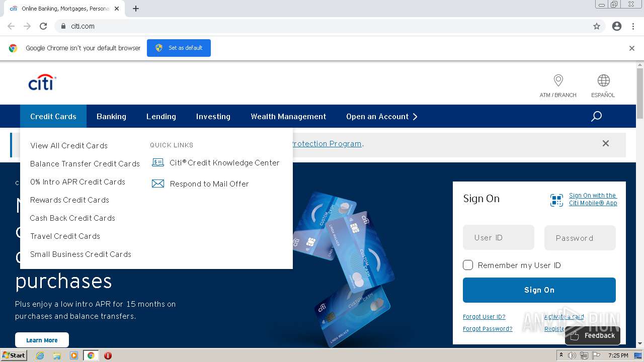Click the Chrome taskbar icon
Image resolution: width=644 pixels, height=362 pixels.
91,355
